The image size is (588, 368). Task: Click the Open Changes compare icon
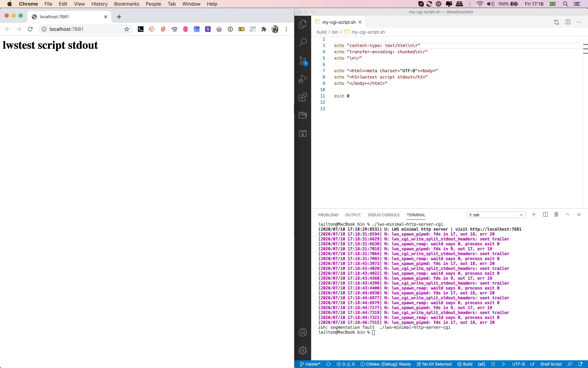[556, 22]
